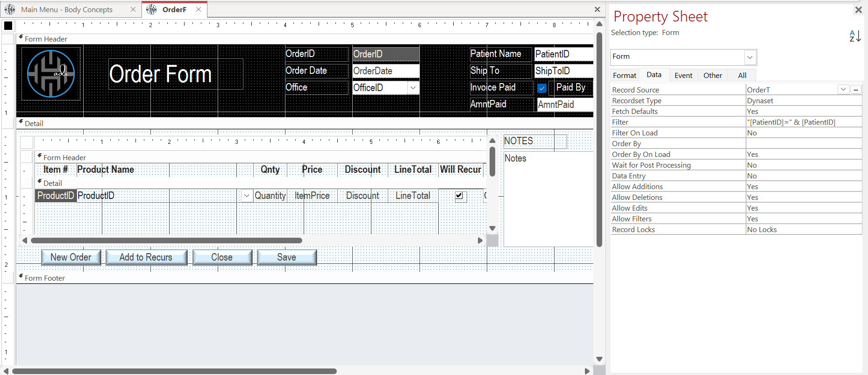Expand the ProductID combo box dropdown
This screenshot has width=868, height=375.
click(x=247, y=196)
